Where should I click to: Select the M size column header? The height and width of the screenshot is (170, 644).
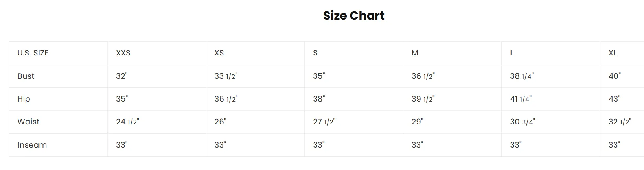pyautogui.click(x=415, y=53)
